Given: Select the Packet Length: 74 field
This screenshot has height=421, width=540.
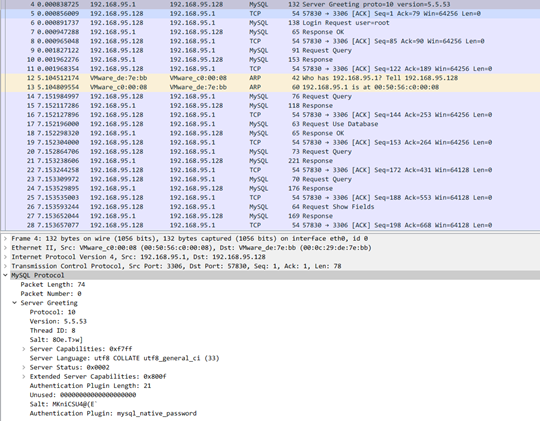Looking at the screenshot, I should (x=53, y=285).
